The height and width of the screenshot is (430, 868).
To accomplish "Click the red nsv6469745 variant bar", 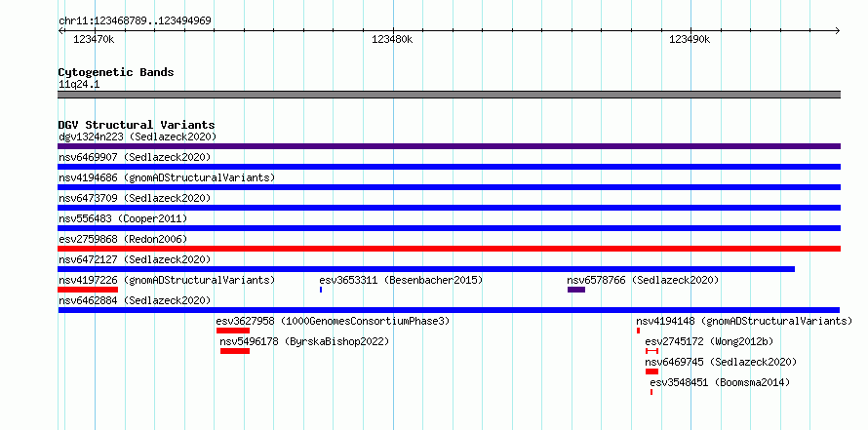I will (x=652, y=371).
